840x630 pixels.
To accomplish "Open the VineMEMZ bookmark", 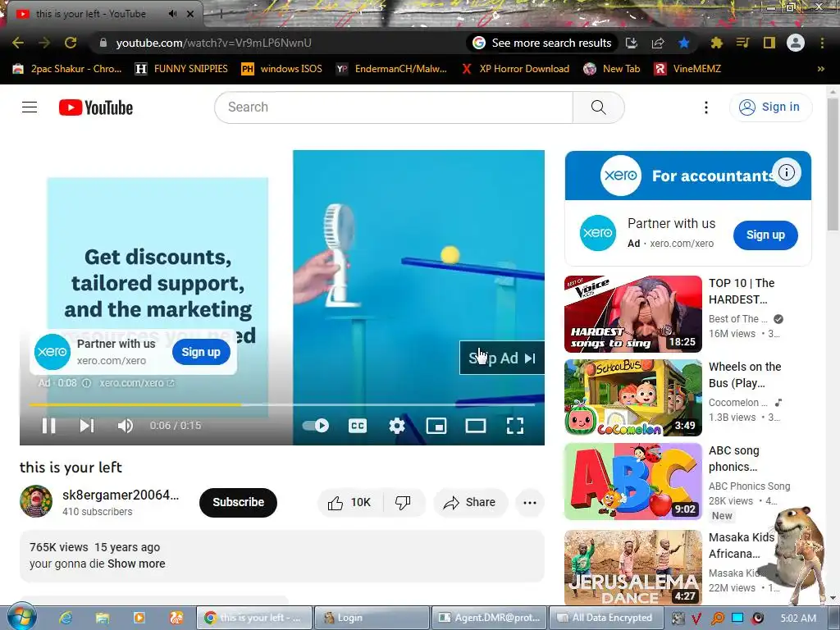I will click(x=688, y=69).
